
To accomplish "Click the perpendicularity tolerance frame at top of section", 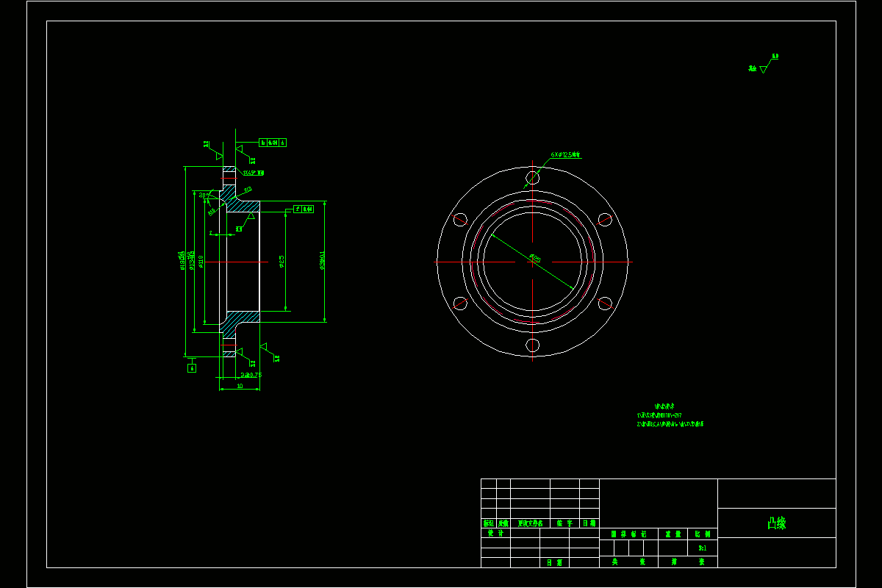I will click(x=273, y=143).
